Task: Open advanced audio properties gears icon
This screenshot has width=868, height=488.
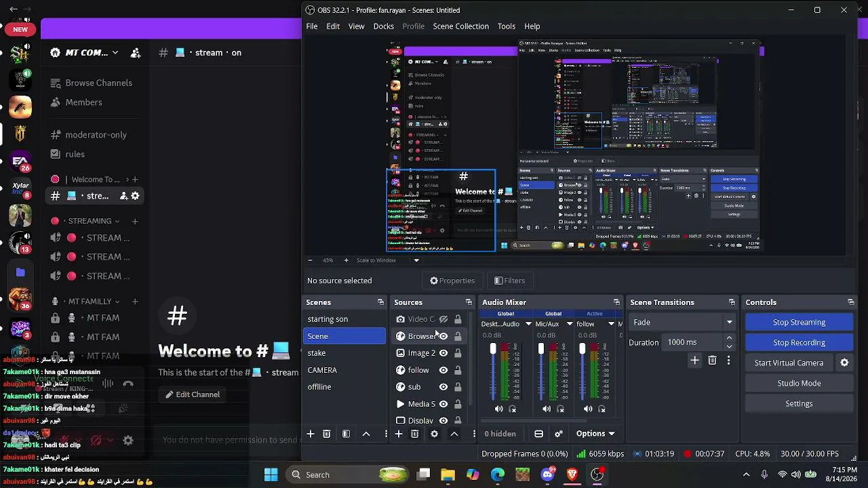Action: 559,434
